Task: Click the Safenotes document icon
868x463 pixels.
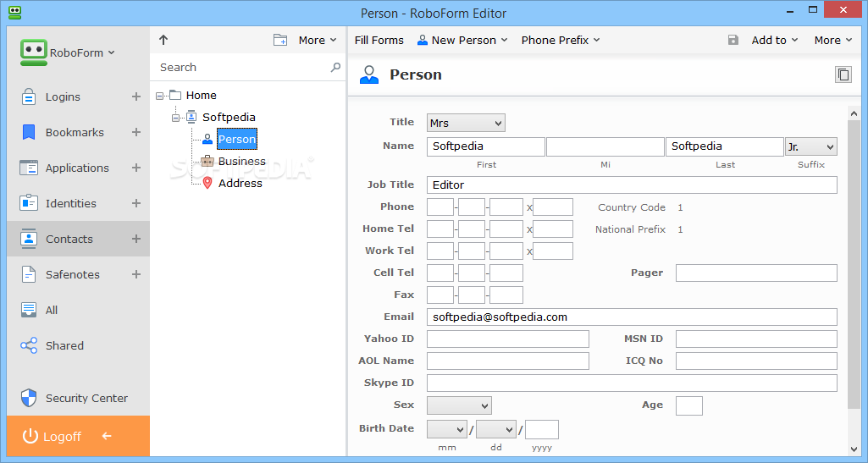Action: pyautogui.click(x=28, y=274)
